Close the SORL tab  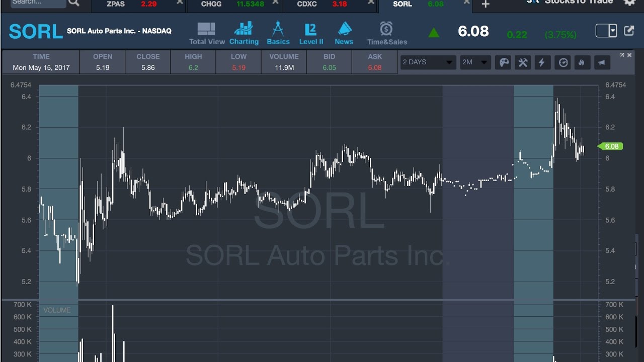pos(466,3)
